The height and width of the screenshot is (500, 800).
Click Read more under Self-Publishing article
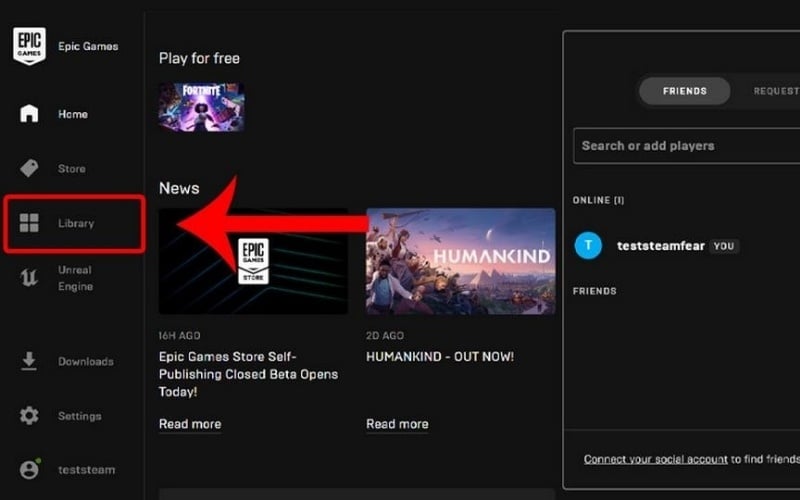[x=190, y=424]
